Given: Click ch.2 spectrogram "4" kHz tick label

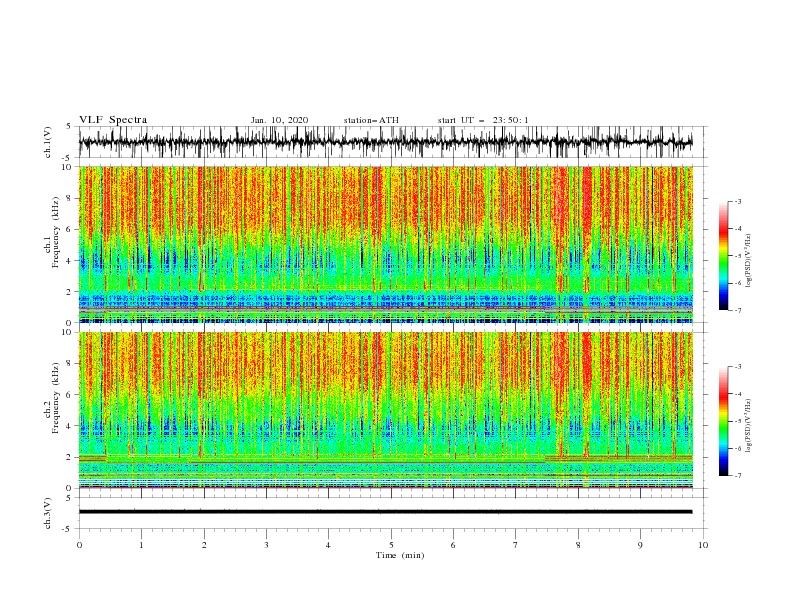Looking at the screenshot, I should [x=70, y=426].
